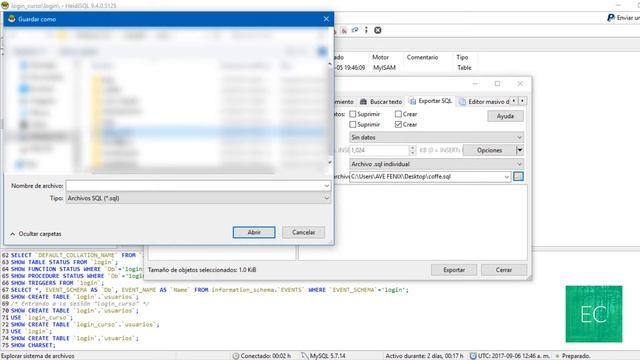Click the Exportar SQL tab icon
640x360 pixels.
click(413, 101)
